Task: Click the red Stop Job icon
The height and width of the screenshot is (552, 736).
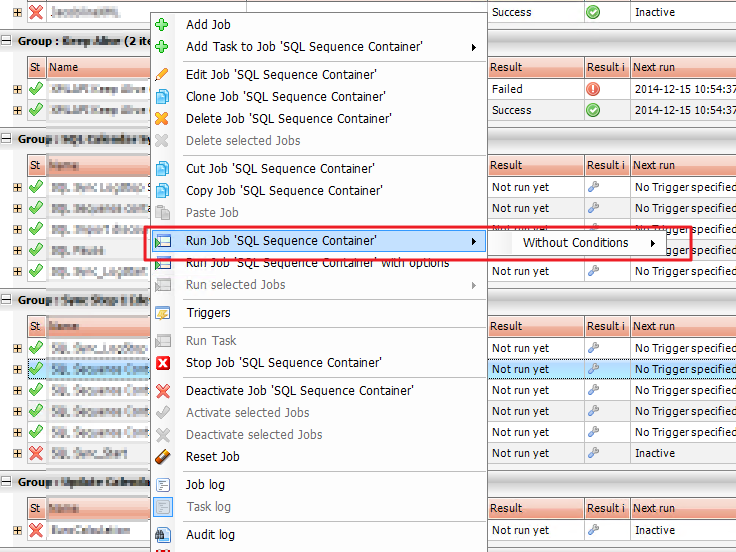Action: click(163, 363)
